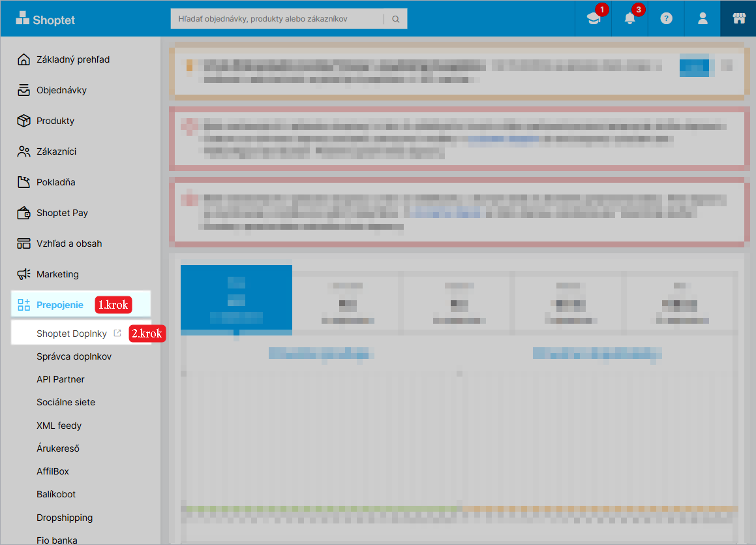Open Shoptet Doplnky link
The height and width of the screenshot is (545, 756).
click(71, 334)
